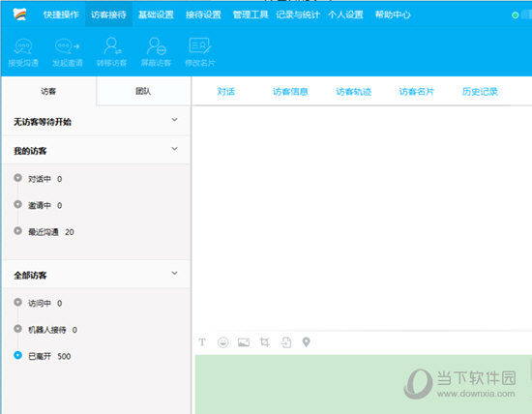
Task: Click the green online status indicator
Action: pos(515,15)
